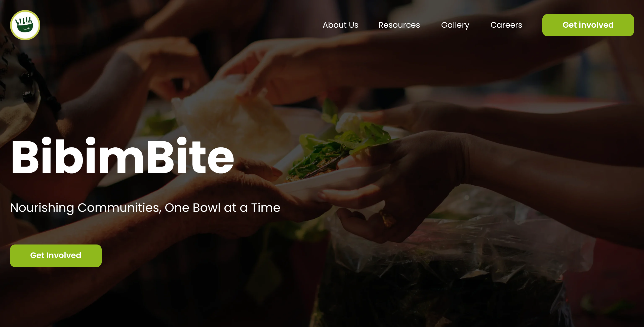Browse photos via Gallery link
The image size is (644, 327).
tap(455, 25)
